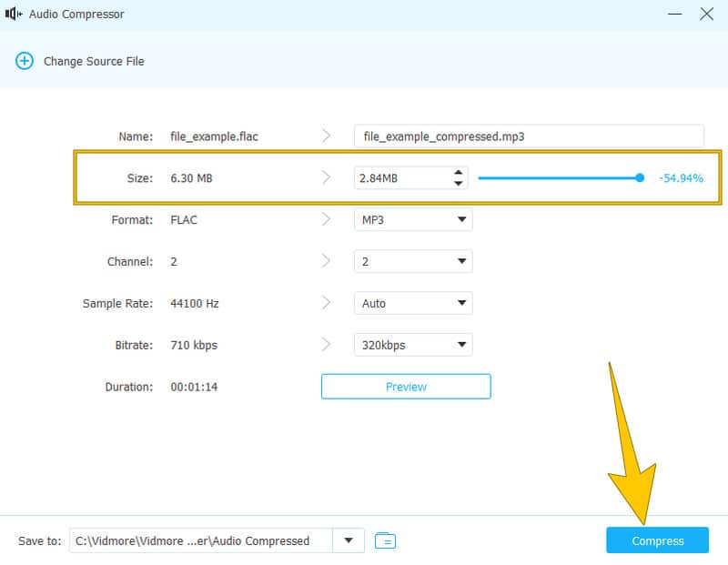Open the output folder icon
Screen dimensions: 728x565
(x=386, y=540)
